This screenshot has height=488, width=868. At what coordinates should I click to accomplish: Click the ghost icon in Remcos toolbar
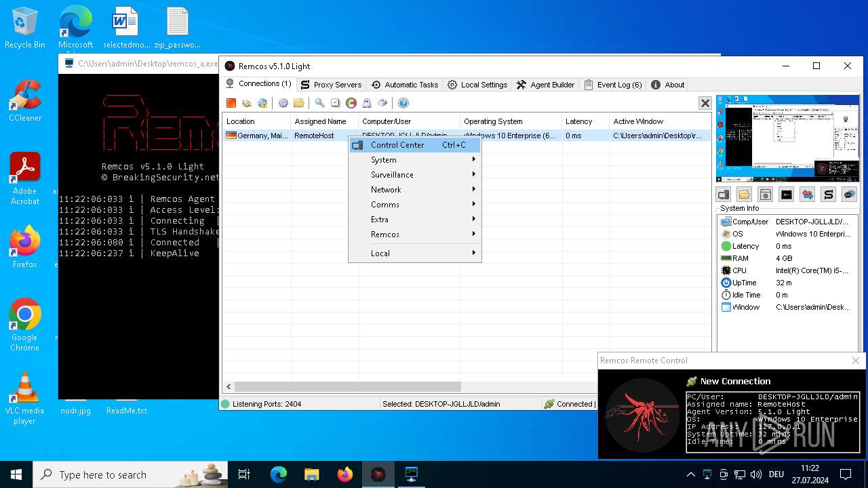367,103
